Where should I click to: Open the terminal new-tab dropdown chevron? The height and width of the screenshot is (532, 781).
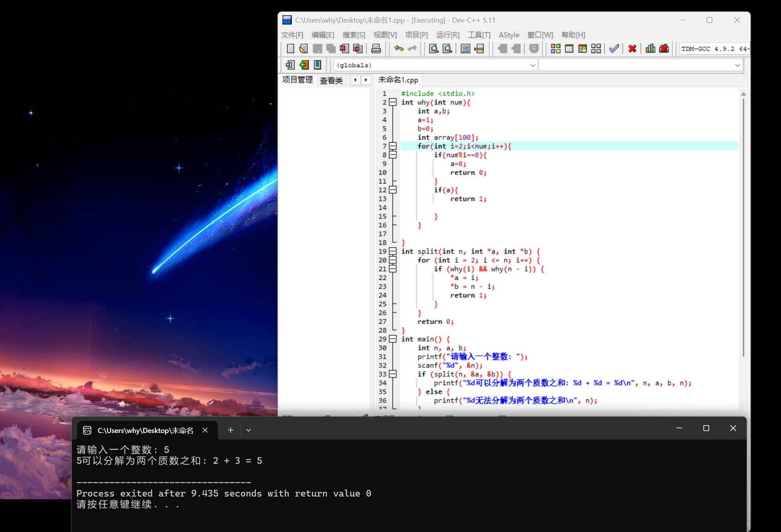[x=248, y=430]
